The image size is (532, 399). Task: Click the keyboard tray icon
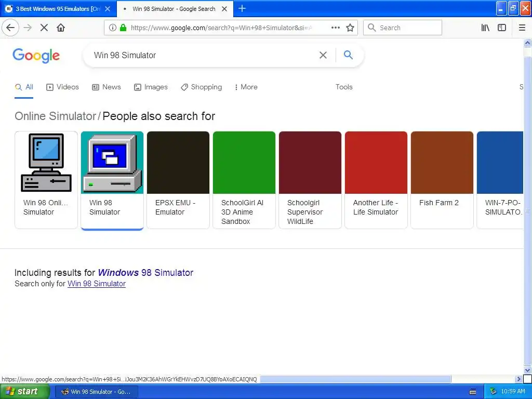click(x=473, y=392)
